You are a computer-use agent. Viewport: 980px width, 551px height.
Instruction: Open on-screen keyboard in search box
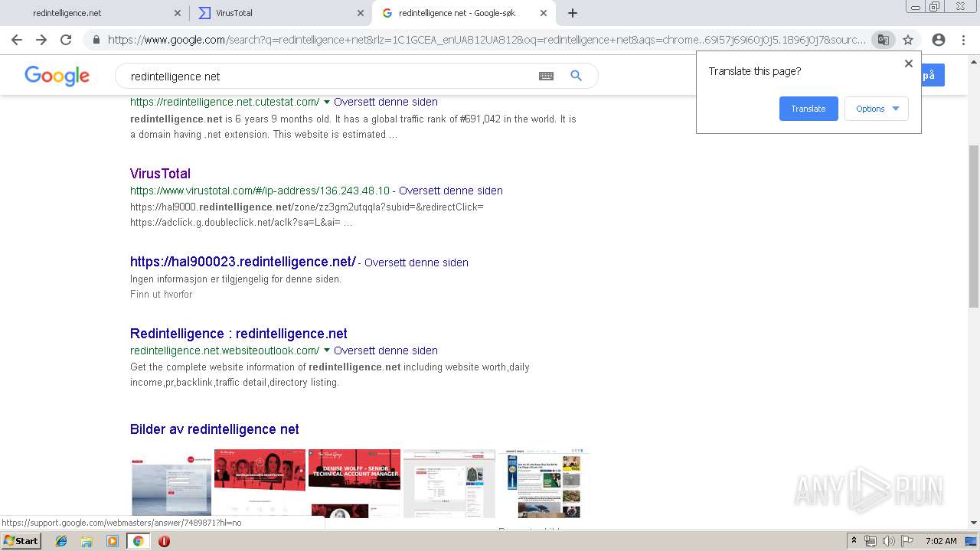coord(546,76)
